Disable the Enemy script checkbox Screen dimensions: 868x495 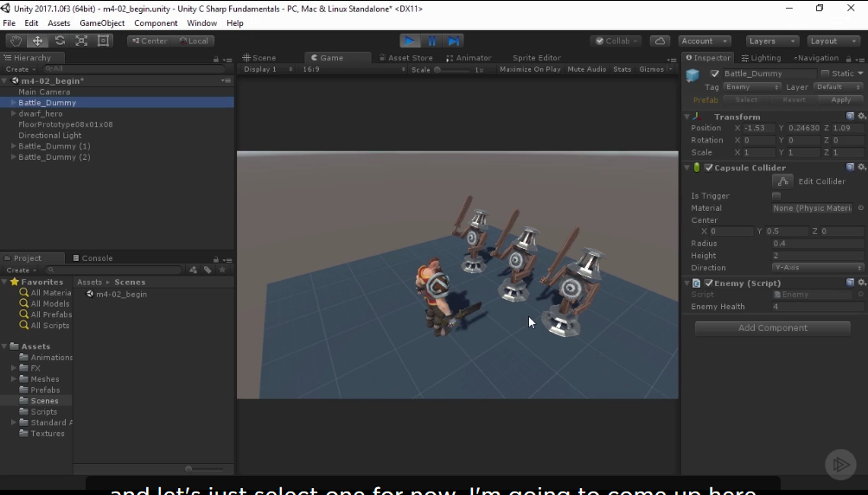[708, 282]
